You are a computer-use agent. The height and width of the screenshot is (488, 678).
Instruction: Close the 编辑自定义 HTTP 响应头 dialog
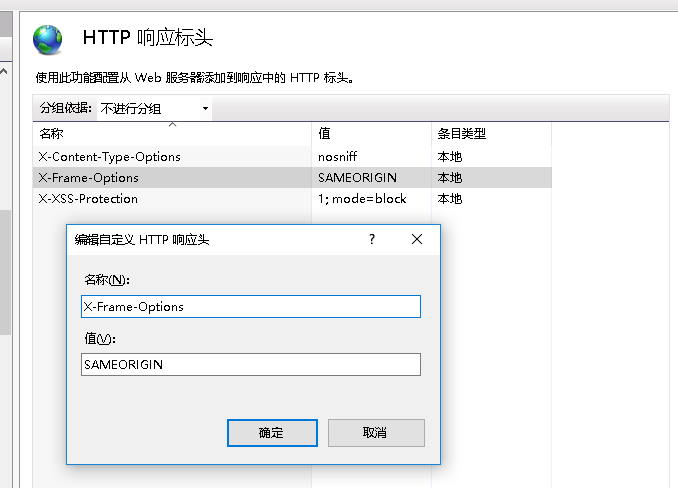417,239
